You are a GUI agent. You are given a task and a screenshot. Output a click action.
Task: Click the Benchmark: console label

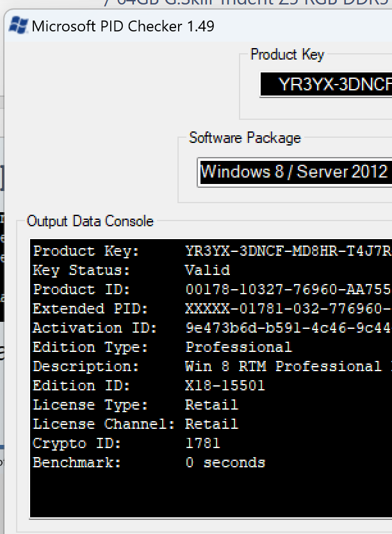(x=77, y=462)
